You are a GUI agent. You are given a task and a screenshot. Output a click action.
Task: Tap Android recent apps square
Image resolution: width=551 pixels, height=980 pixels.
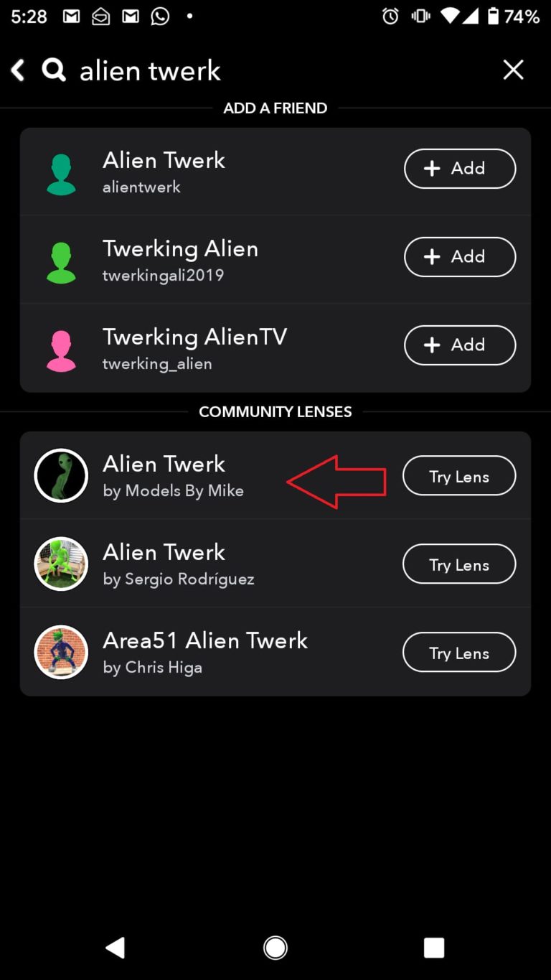point(434,948)
